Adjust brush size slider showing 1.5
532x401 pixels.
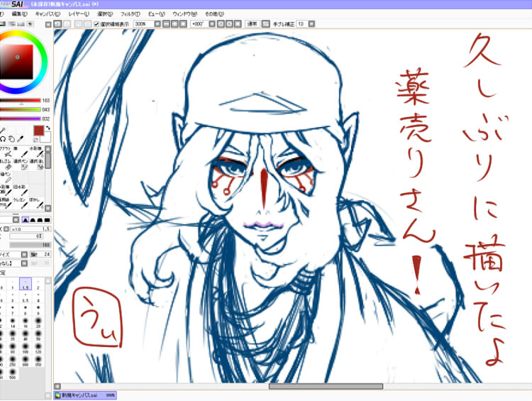pos(31,229)
